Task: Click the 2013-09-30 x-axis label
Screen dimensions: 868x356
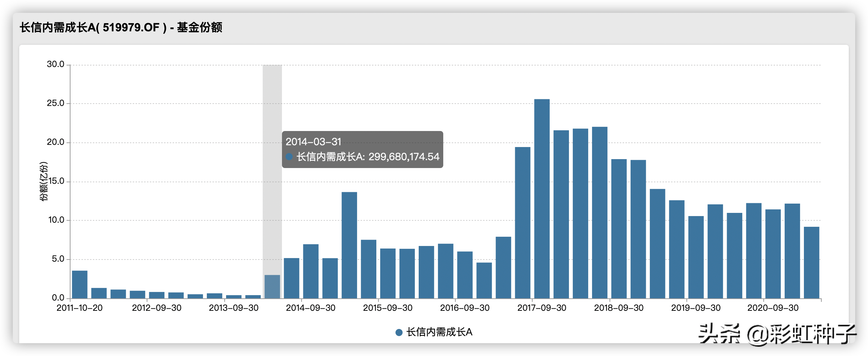Action: click(x=234, y=308)
